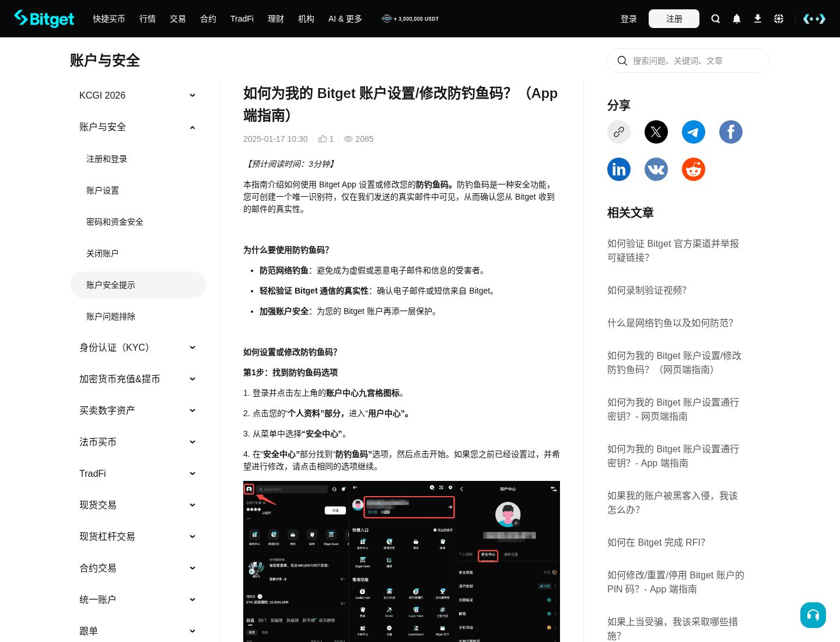
Task: Open the 交易 top menu
Action: pyautogui.click(x=178, y=19)
